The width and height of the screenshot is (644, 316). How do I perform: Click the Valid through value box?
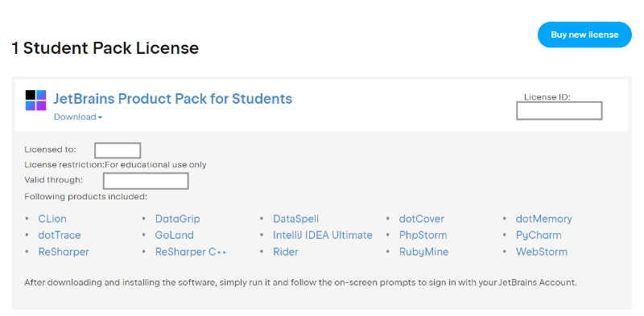pyautogui.click(x=146, y=181)
